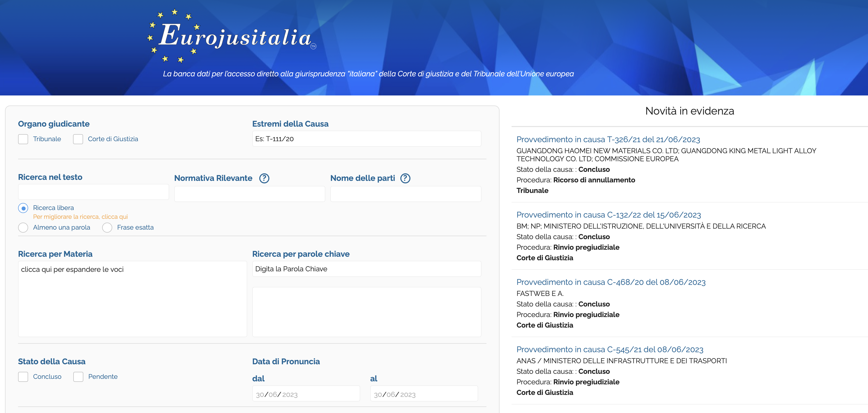Focus the Nome delle parti input

[406, 194]
